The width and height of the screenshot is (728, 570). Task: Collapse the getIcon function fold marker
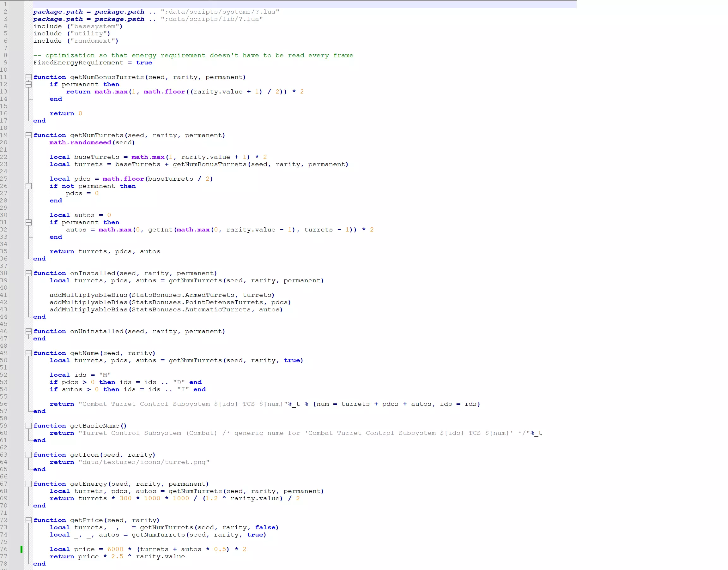(x=29, y=455)
